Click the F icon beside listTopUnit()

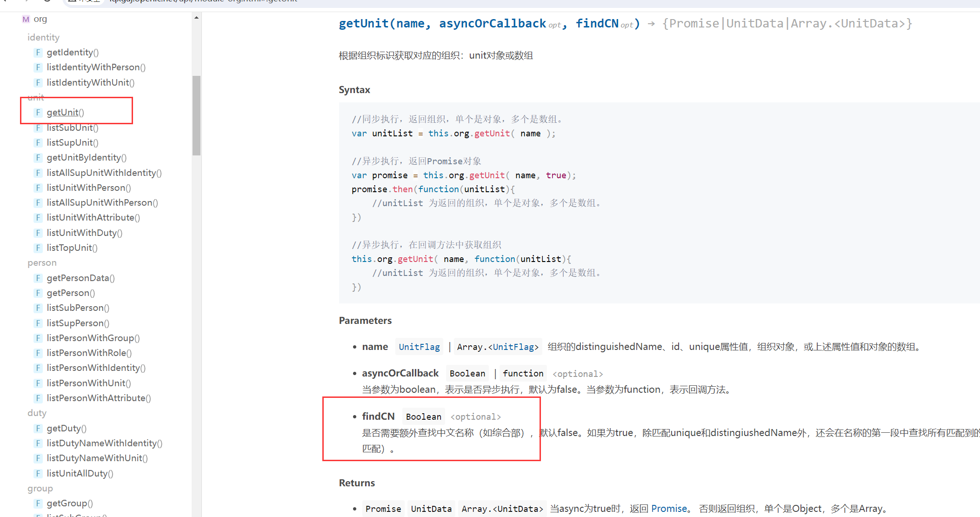[38, 248]
